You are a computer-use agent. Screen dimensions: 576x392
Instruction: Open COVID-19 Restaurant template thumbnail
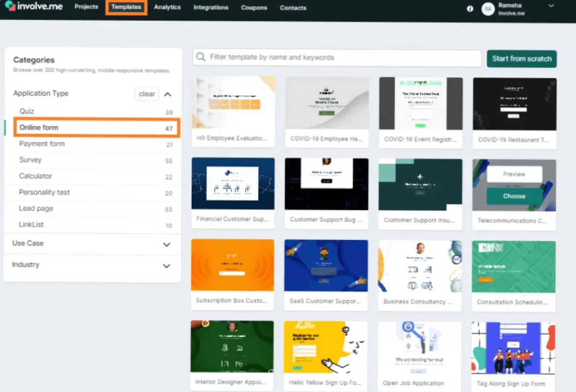(x=514, y=104)
